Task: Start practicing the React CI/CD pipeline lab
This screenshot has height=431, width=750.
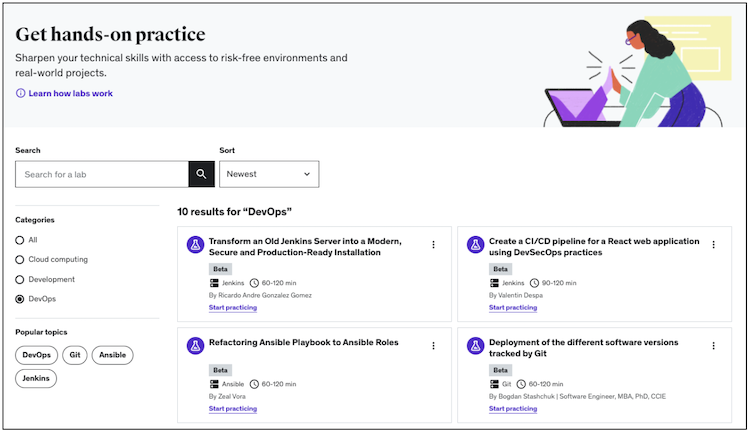Action: point(513,308)
